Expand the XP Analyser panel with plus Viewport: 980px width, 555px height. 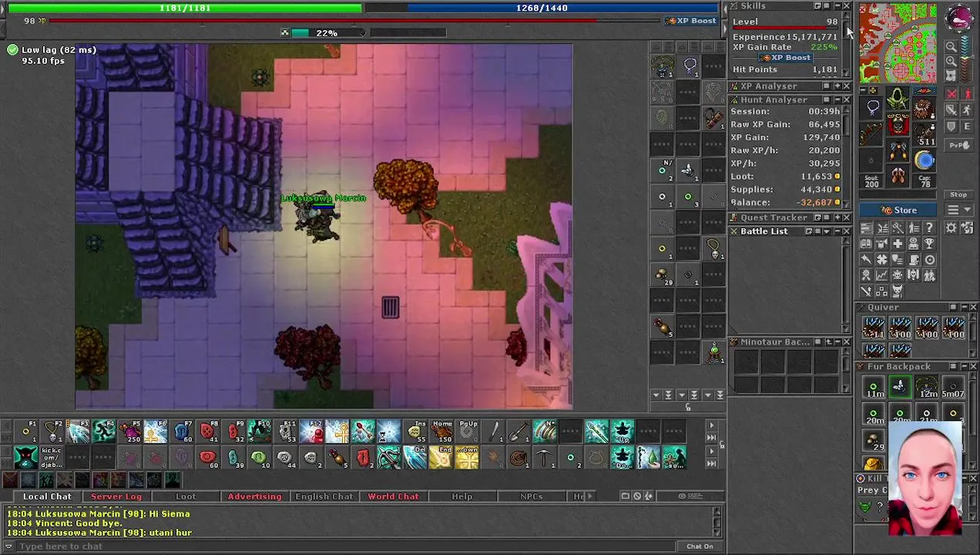837,86
